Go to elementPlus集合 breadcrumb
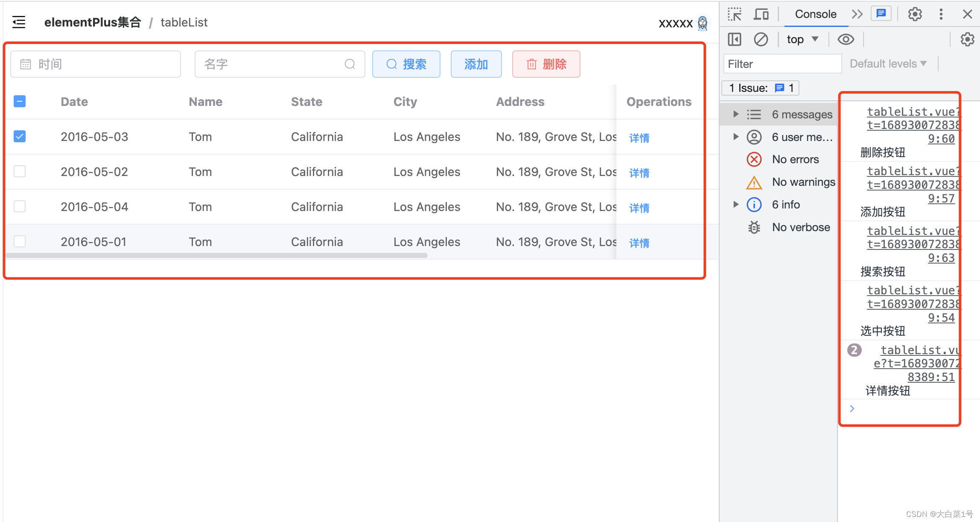 [93, 22]
